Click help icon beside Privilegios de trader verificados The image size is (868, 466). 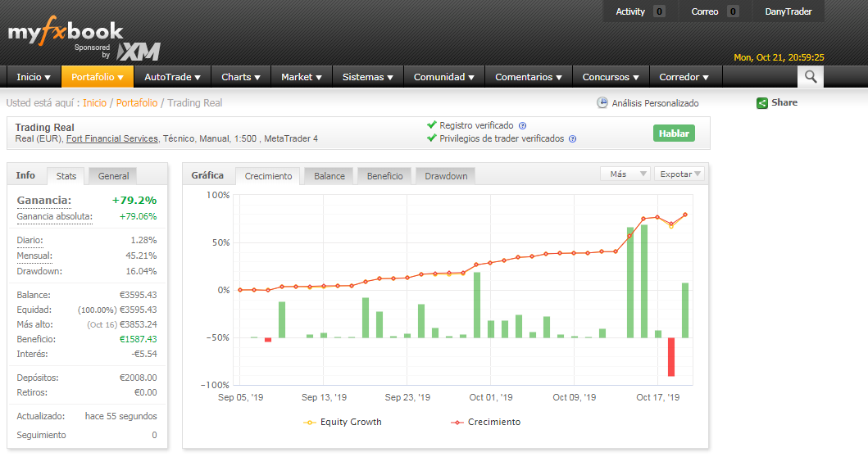coord(572,139)
